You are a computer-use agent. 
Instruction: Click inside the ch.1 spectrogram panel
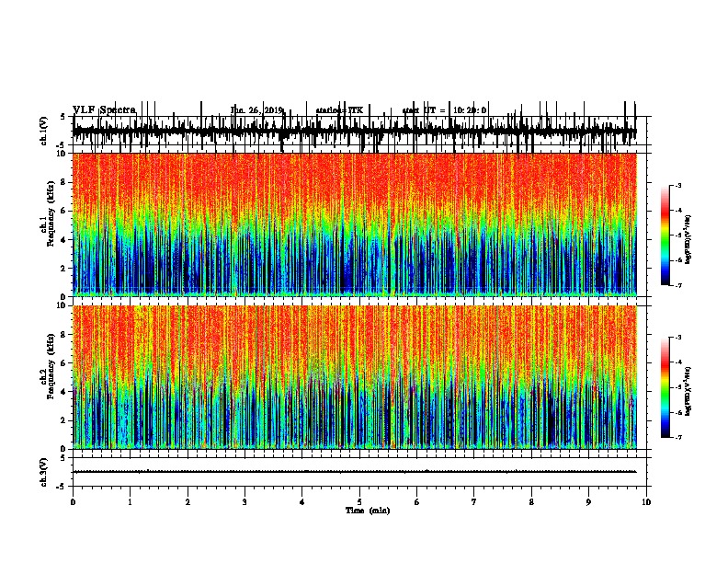355,224
